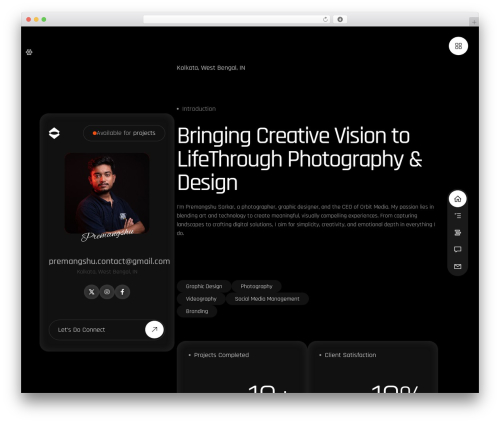This screenshot has height=423, width=500.
Task: Click Kolkata location text under the email
Action: tap(107, 272)
